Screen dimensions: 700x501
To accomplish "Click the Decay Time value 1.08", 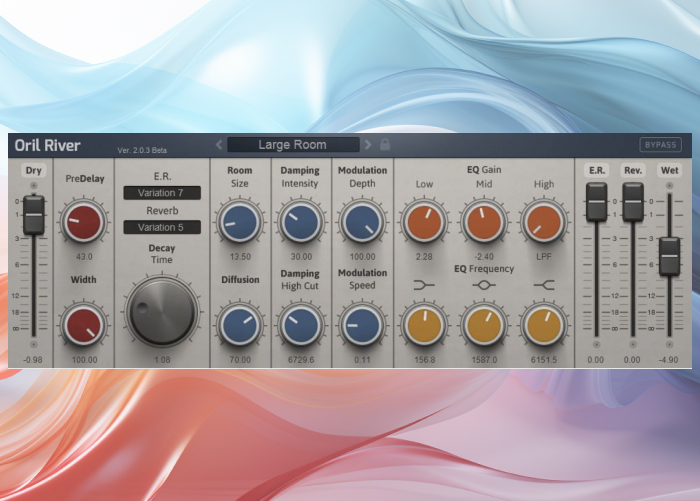I will click(x=162, y=359).
